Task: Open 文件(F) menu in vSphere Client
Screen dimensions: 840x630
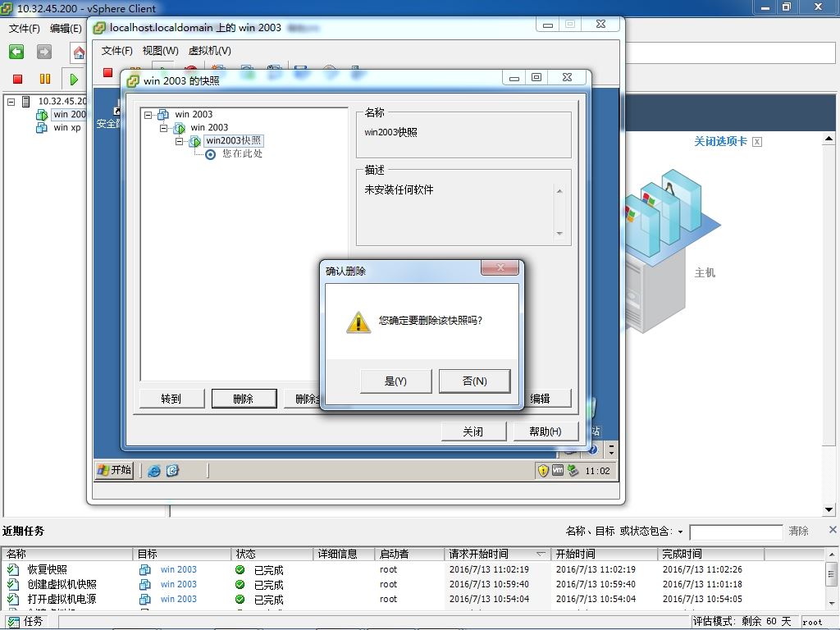Action: 24,29
